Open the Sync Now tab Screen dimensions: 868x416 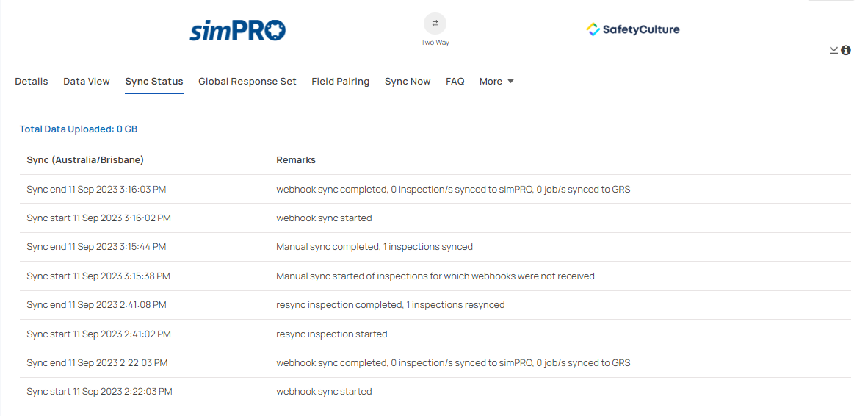408,82
